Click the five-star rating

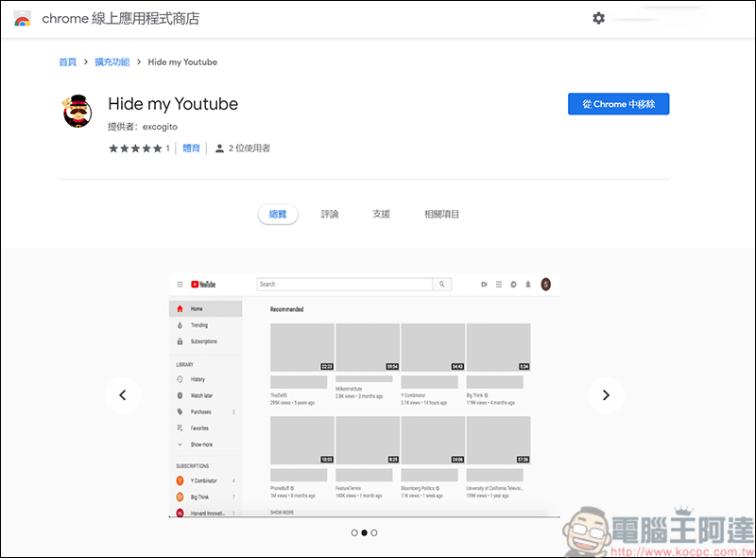coord(135,148)
